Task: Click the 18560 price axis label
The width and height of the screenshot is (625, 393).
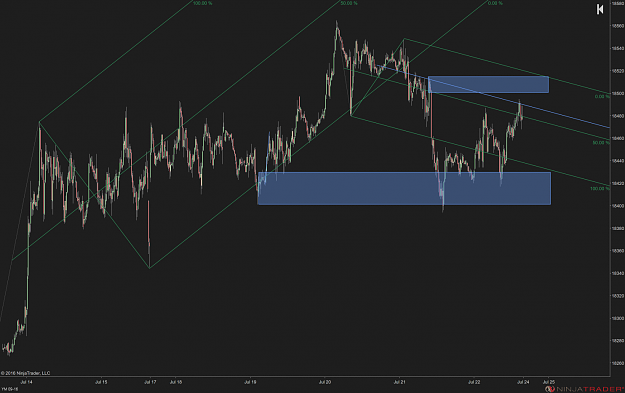Action: 618,26
